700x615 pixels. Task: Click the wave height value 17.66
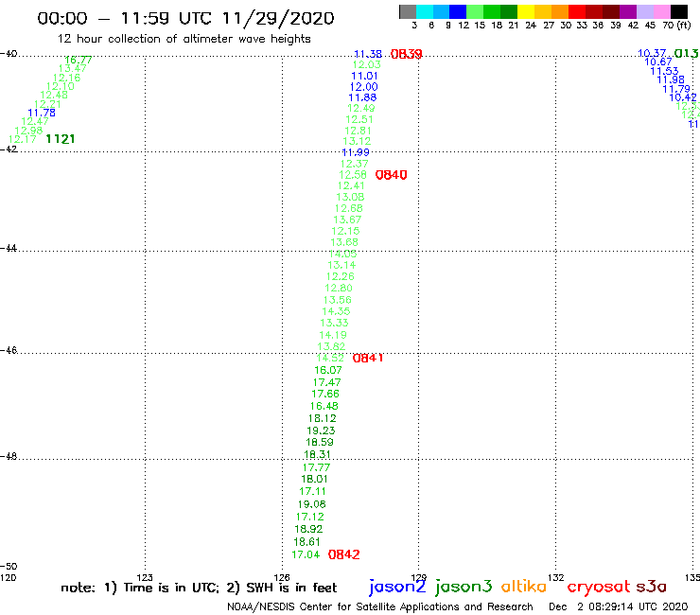[x=325, y=394]
